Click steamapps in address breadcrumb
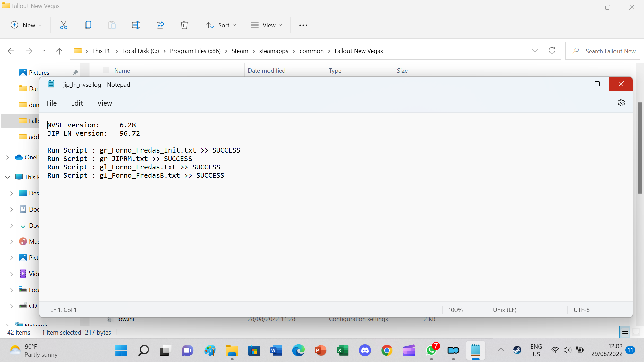644x362 pixels. (274, 51)
